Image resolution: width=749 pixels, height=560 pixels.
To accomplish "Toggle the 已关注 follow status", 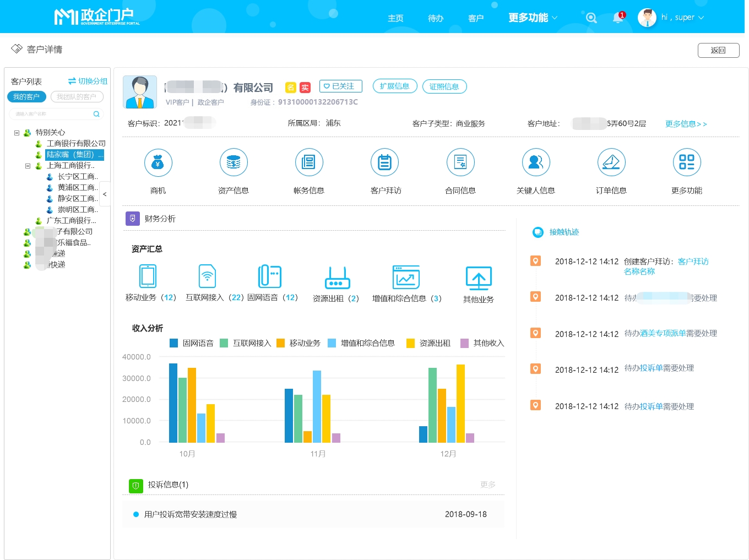I will (340, 86).
